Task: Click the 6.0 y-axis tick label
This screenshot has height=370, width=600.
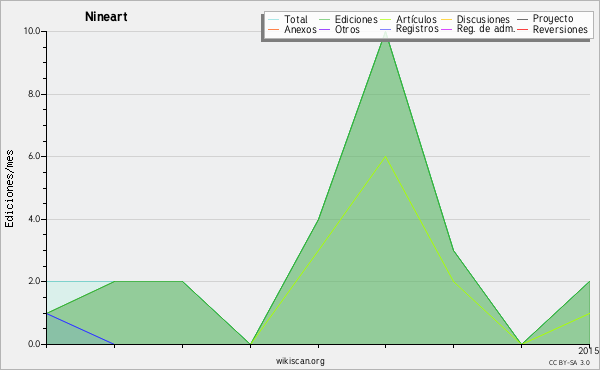Action: coord(34,156)
